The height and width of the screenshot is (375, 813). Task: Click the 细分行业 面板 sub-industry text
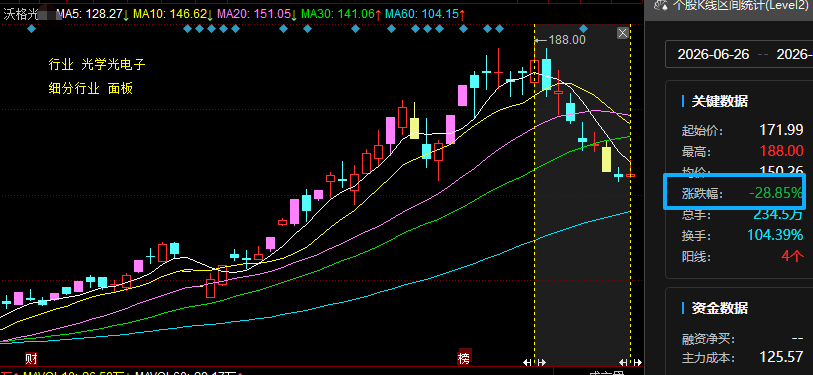pyautogui.click(x=91, y=89)
